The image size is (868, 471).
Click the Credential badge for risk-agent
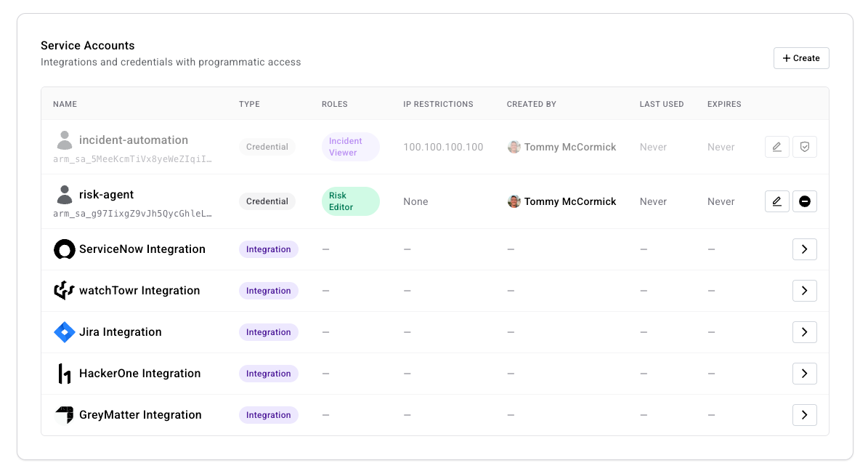pos(267,201)
